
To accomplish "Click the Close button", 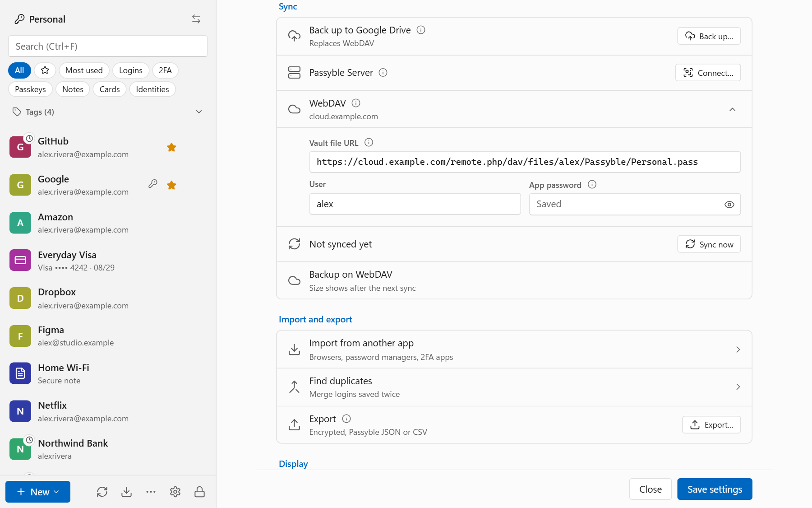I will tap(651, 489).
